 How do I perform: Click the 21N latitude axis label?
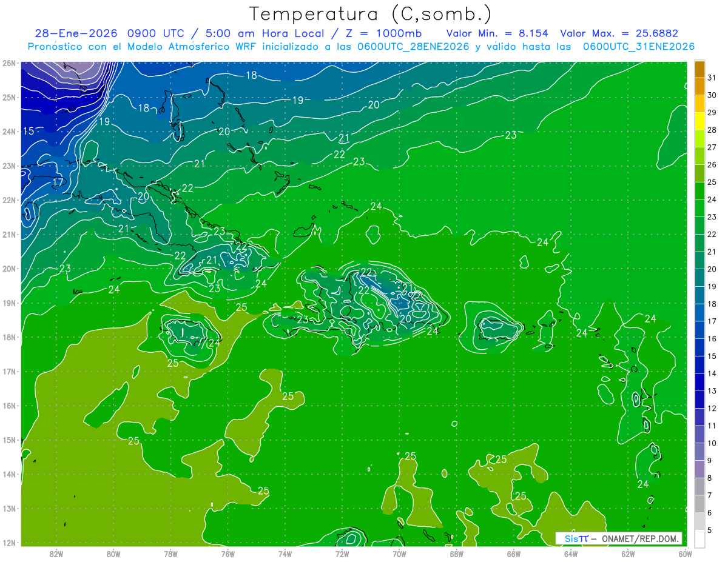8,235
